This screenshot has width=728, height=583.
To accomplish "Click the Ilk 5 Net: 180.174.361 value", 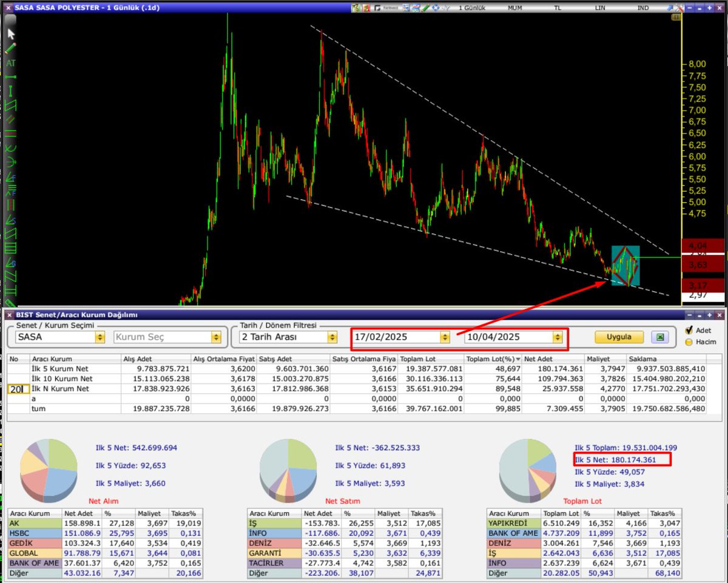I will point(616,460).
